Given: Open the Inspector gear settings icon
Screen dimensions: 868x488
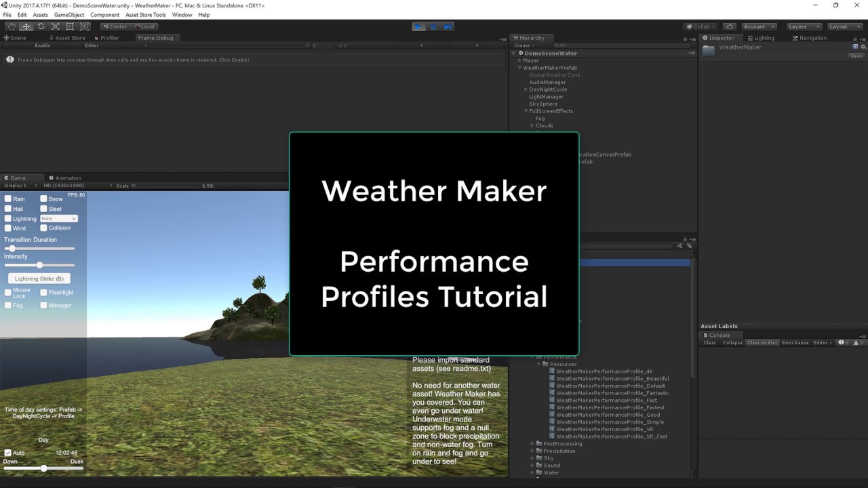Looking at the screenshot, I should point(863,47).
